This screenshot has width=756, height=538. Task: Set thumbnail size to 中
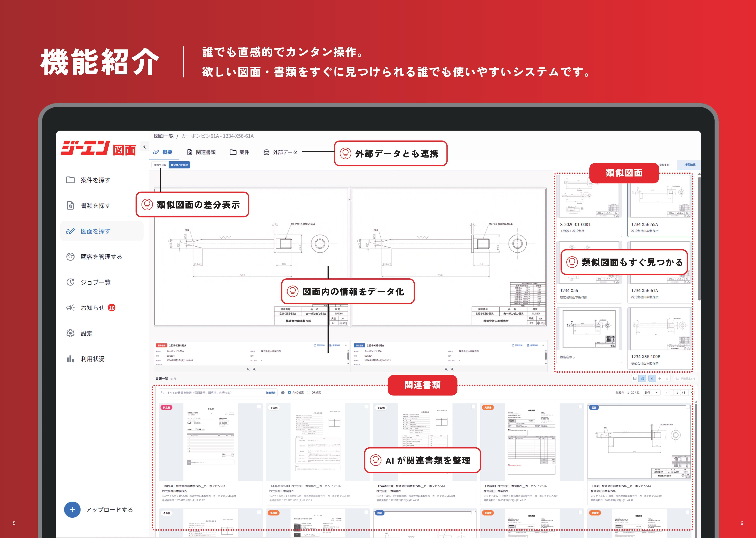(659, 378)
